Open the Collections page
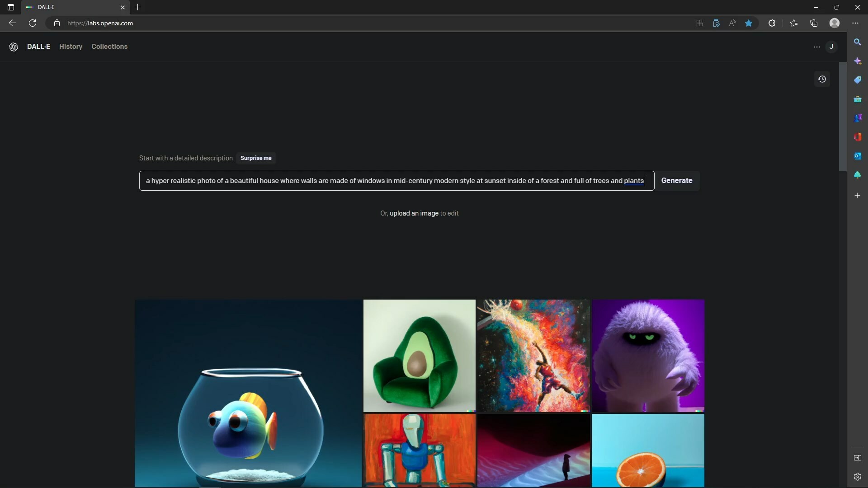 coord(109,47)
